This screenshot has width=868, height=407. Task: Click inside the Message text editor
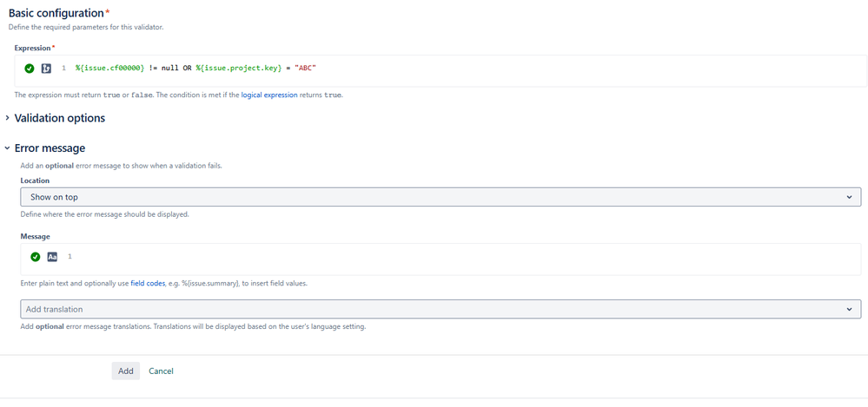(x=441, y=259)
